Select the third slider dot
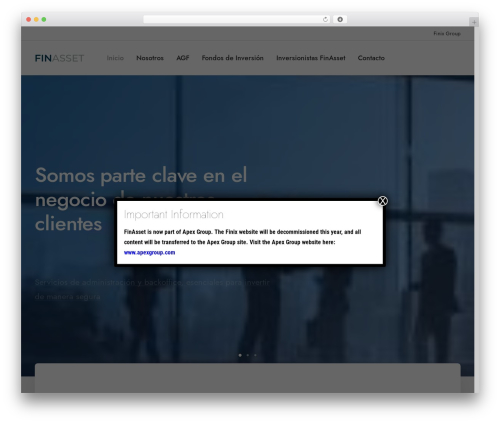Viewport: 500px width, 423px height. (x=255, y=355)
